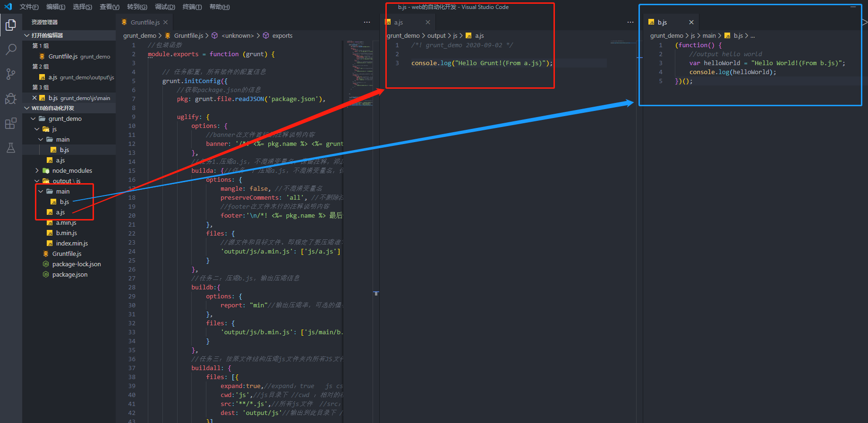Select a.js in the js folder
Screen dimensions: 868x423
coord(69,160)
